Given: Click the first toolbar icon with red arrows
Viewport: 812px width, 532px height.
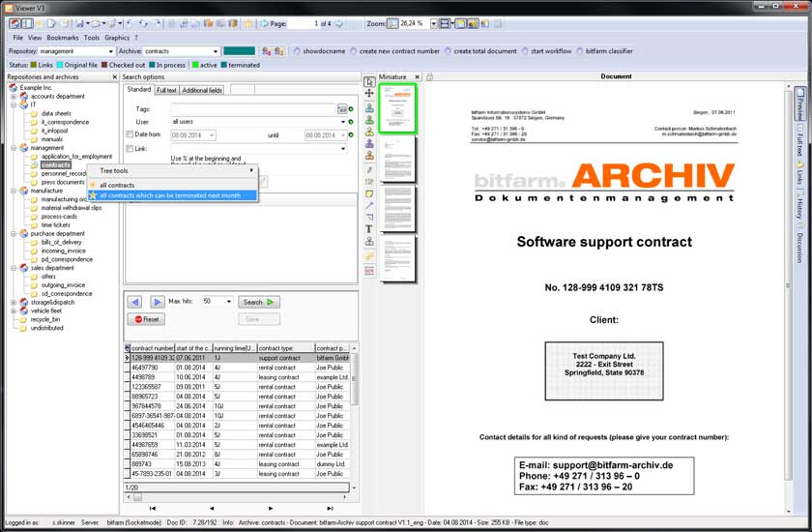Looking at the screenshot, I should point(14,24).
